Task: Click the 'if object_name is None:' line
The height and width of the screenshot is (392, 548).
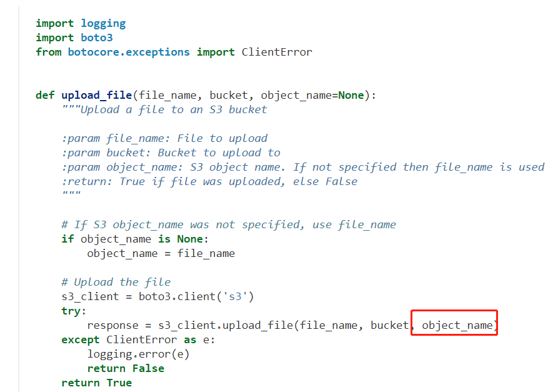Action: pyautogui.click(x=135, y=239)
